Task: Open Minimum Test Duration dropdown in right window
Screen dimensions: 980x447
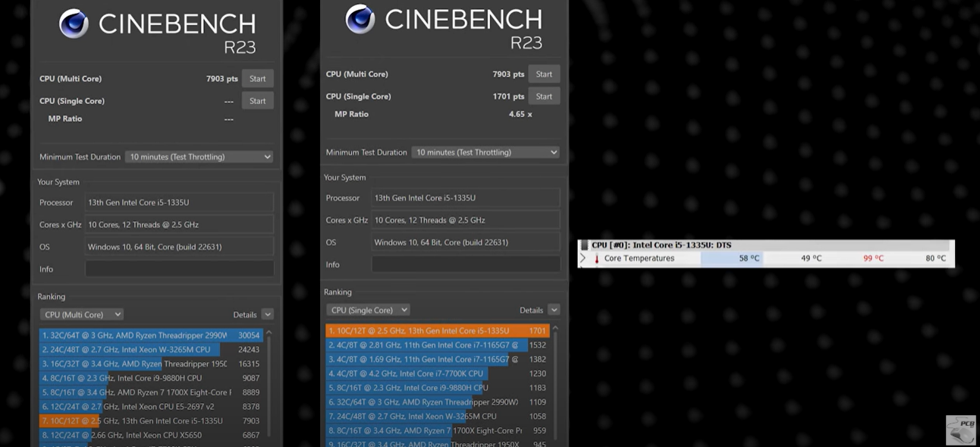Action: (485, 153)
